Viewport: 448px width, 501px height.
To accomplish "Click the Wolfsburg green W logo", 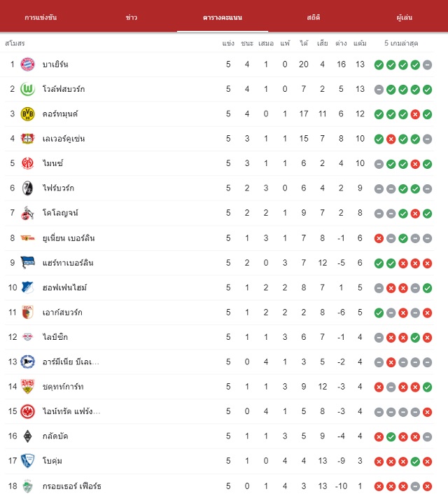I will pos(27,89).
